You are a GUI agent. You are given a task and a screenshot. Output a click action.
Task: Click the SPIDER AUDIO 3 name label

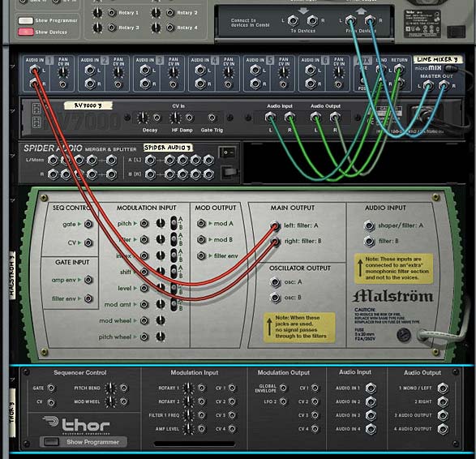pyautogui.click(x=168, y=148)
